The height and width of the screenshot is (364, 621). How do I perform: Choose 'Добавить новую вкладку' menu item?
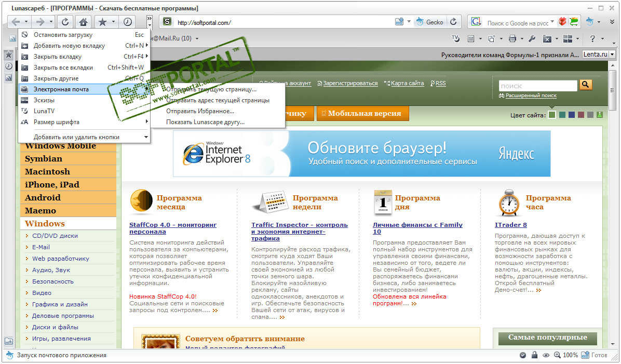pyautogui.click(x=84, y=46)
